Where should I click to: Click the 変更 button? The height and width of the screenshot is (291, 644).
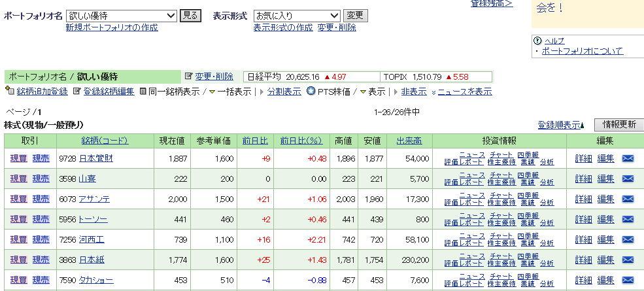tap(355, 16)
